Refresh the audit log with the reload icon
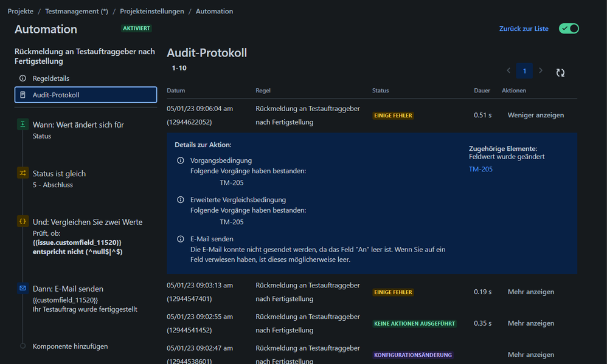Screen dimensions: 607x364 coord(560,71)
